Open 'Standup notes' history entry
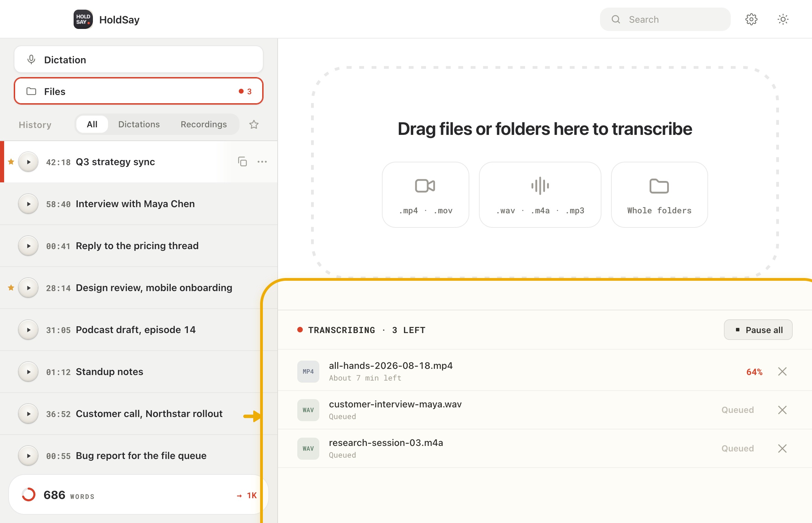 139,372
